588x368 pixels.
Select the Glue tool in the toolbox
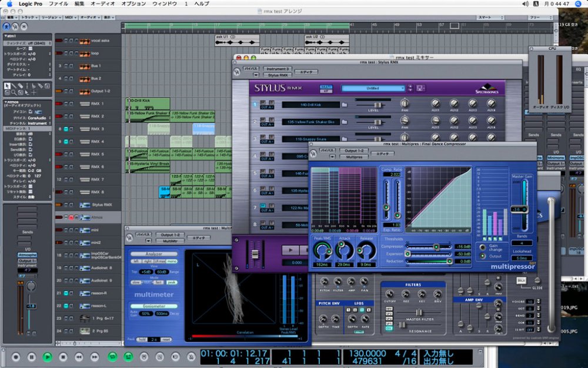[x=41, y=86]
